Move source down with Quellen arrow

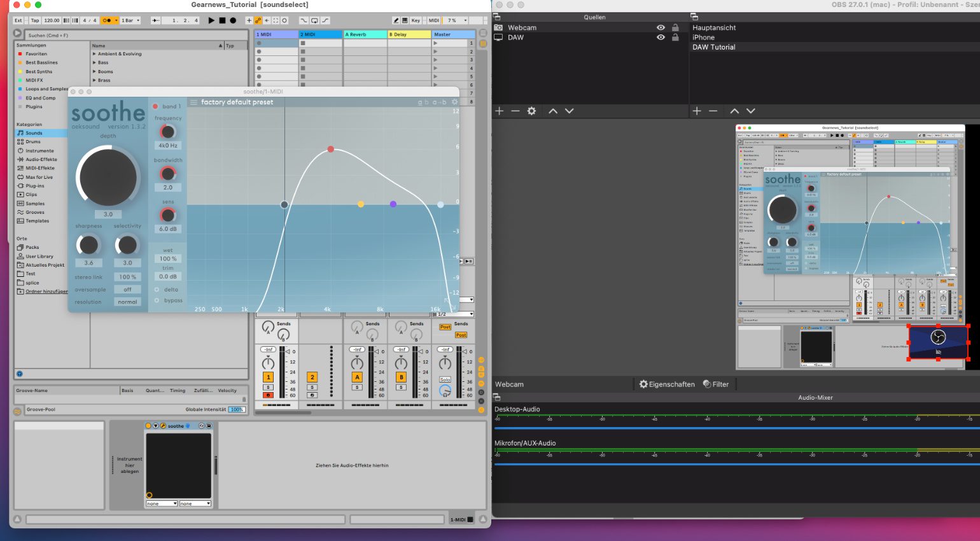(x=570, y=111)
